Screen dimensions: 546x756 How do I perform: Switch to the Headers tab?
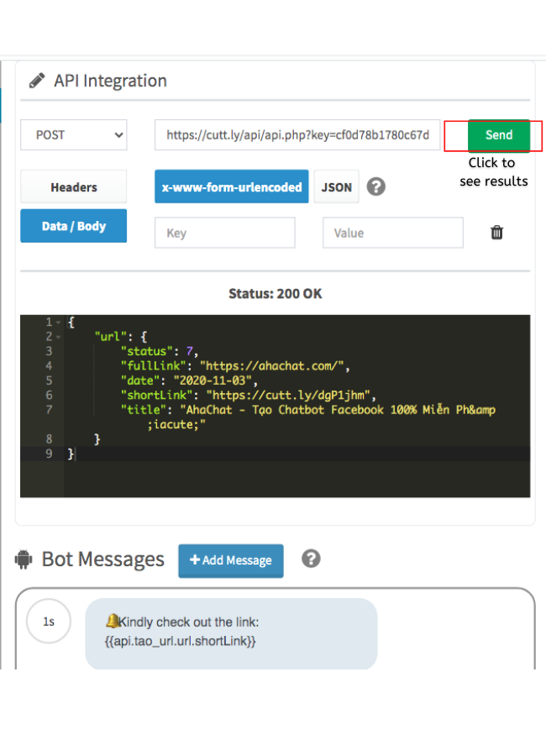[x=74, y=186]
